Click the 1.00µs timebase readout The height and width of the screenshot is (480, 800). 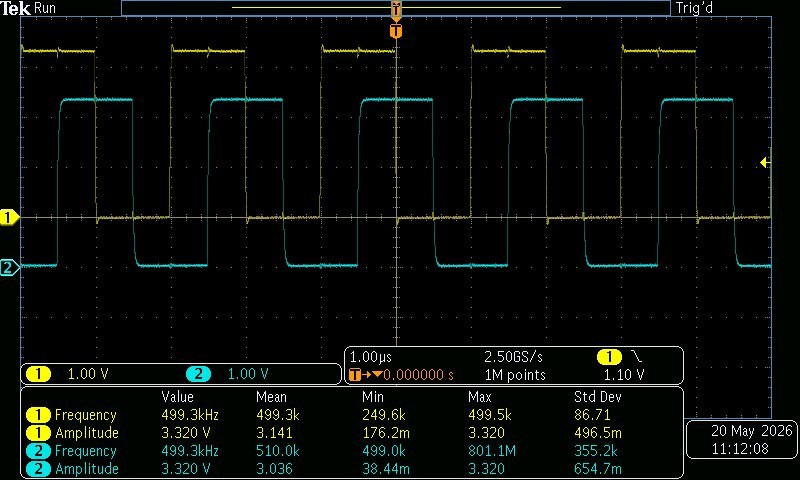point(370,357)
